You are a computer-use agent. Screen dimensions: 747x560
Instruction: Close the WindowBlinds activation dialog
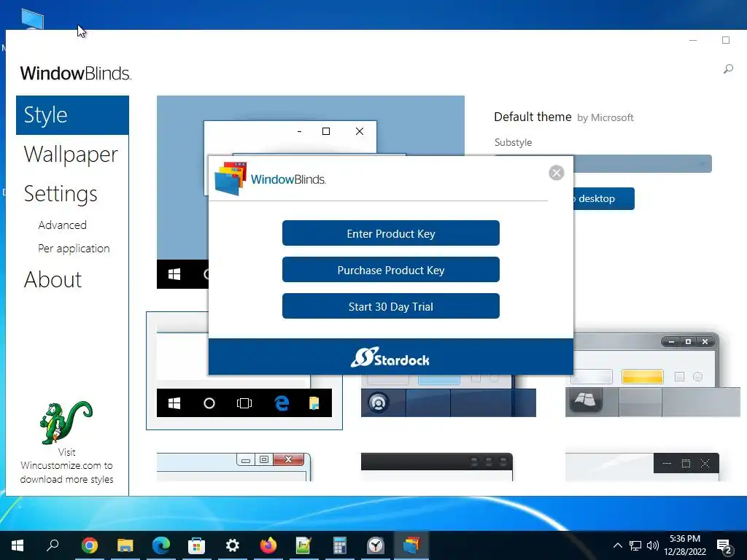click(556, 172)
